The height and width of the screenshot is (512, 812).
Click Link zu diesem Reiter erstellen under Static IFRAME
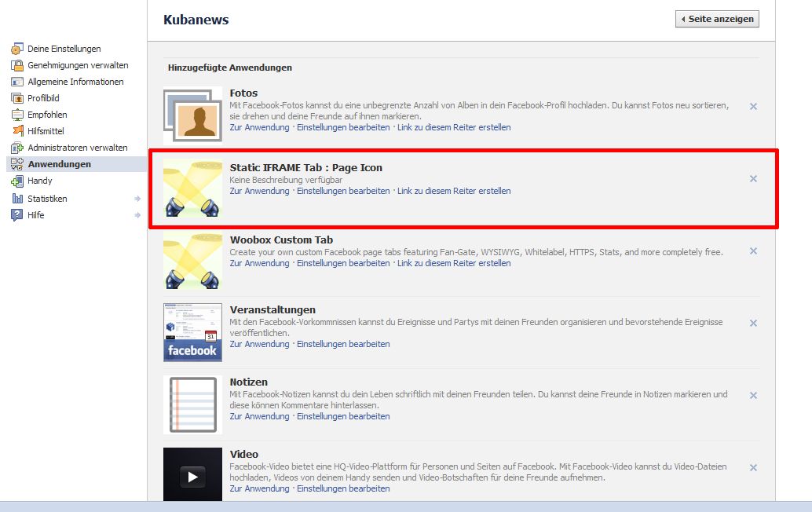click(x=454, y=191)
